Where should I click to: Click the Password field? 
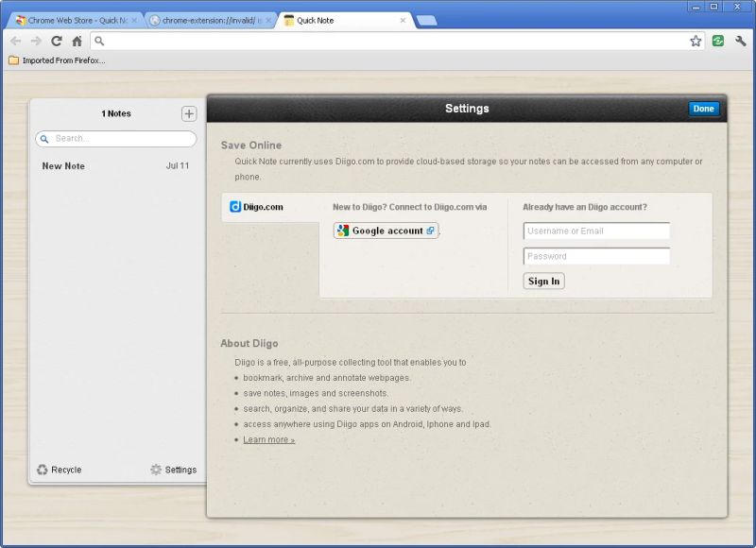pos(596,255)
